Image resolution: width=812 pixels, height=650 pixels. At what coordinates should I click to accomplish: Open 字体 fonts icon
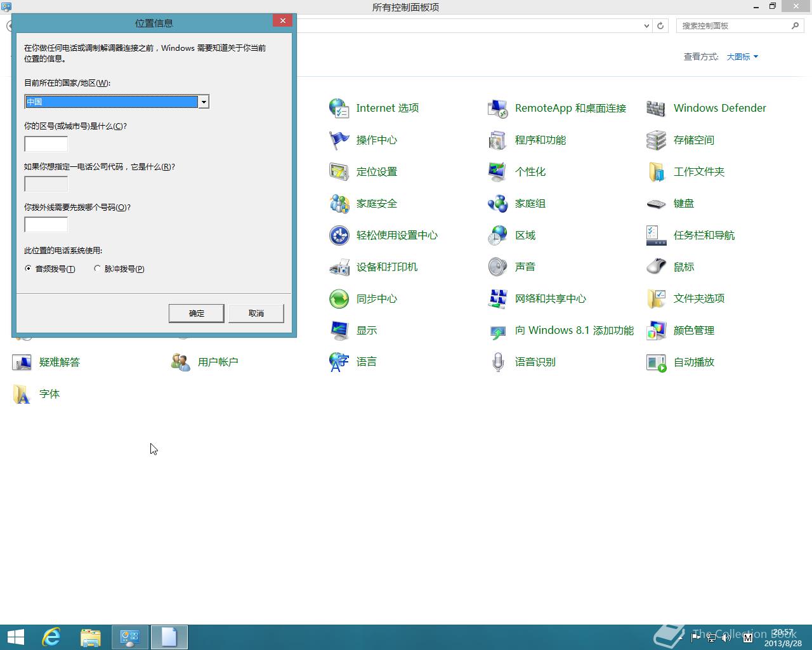click(22, 394)
